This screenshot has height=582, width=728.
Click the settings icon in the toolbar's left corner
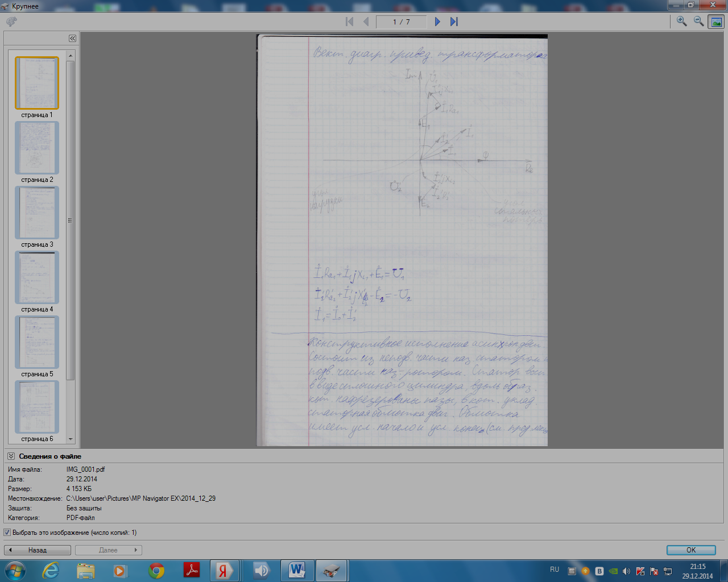tap(11, 22)
